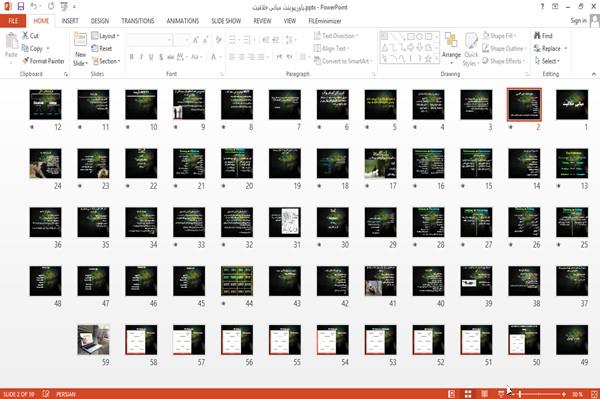Click zoom in plus button

coord(564,394)
